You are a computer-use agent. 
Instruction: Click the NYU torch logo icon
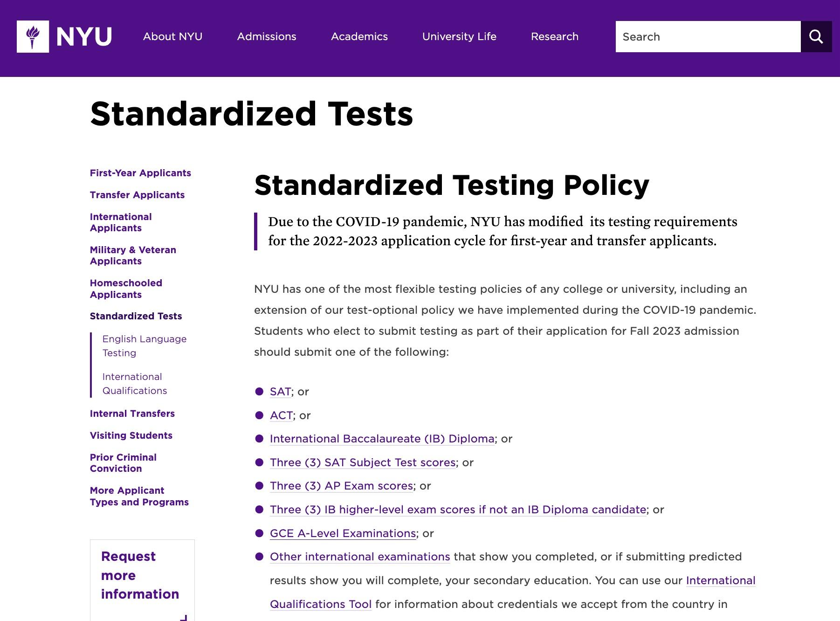[x=33, y=36]
